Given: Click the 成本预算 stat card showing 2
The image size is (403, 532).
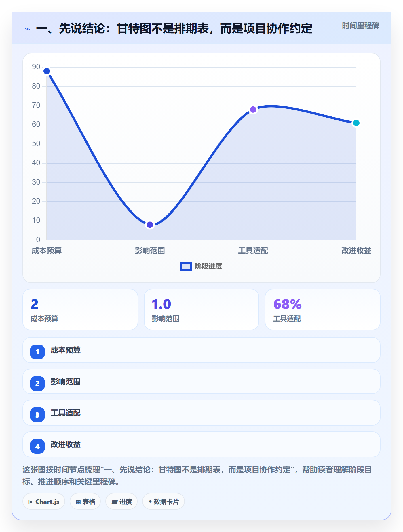Looking at the screenshot, I should (80, 309).
